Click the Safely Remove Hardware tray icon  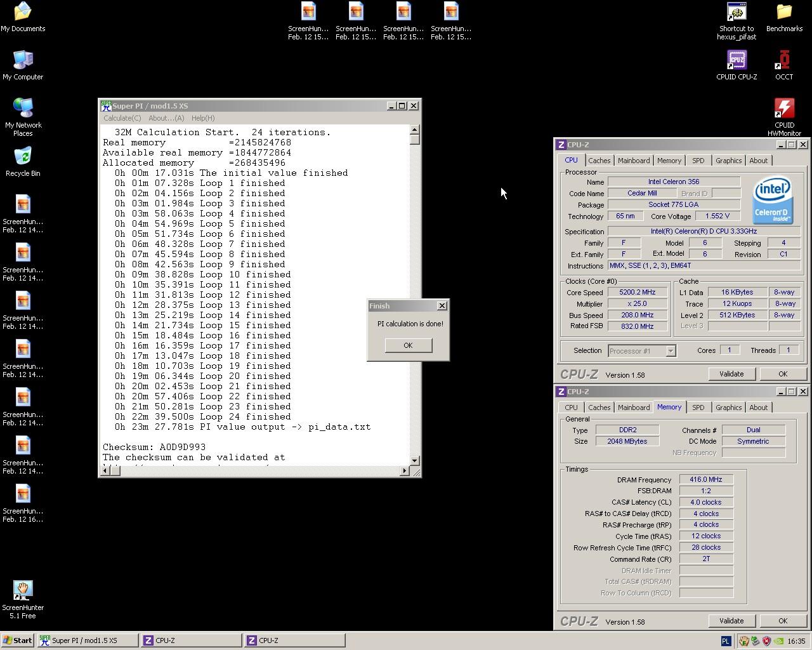[x=755, y=640]
